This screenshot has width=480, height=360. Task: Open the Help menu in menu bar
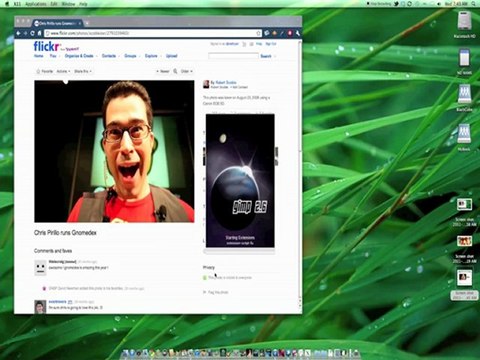pyautogui.click(x=83, y=4)
